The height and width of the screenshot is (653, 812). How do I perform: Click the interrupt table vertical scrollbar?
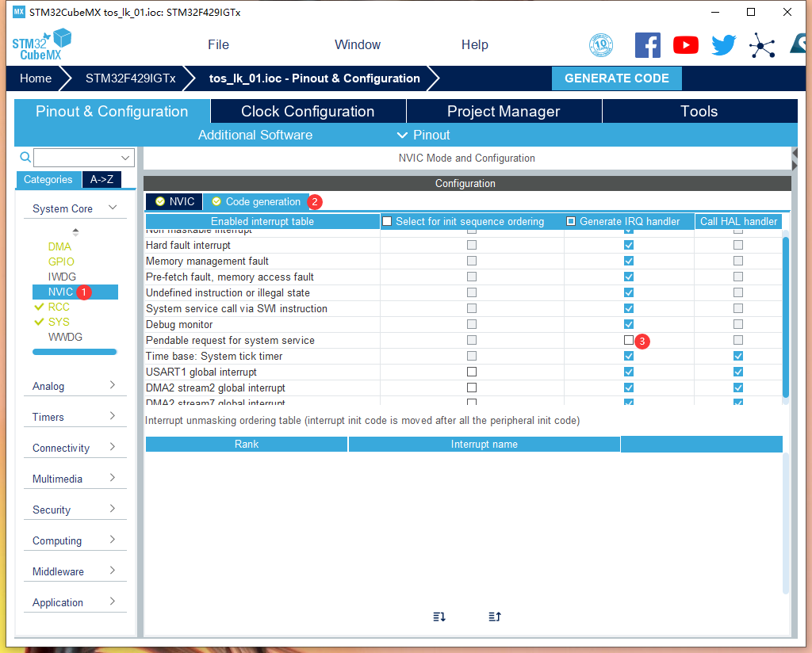click(786, 317)
